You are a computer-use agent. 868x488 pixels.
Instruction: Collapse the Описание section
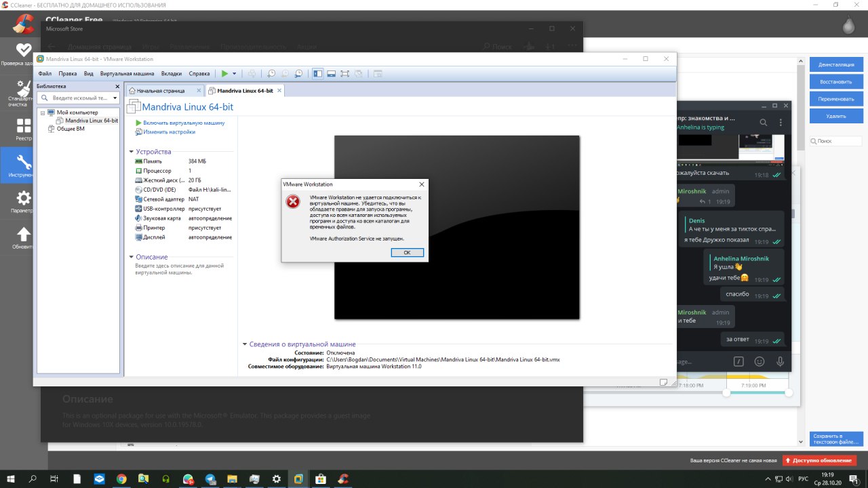coord(132,257)
